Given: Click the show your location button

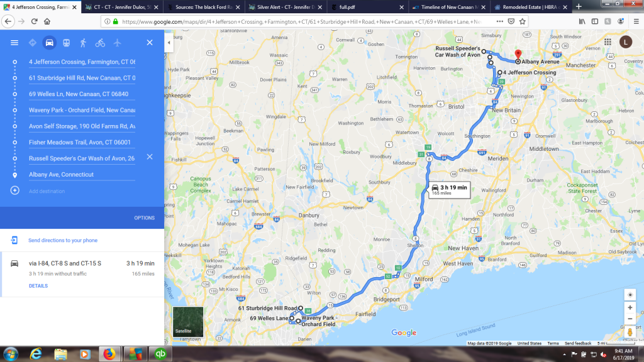Looking at the screenshot, I should pos(630,295).
